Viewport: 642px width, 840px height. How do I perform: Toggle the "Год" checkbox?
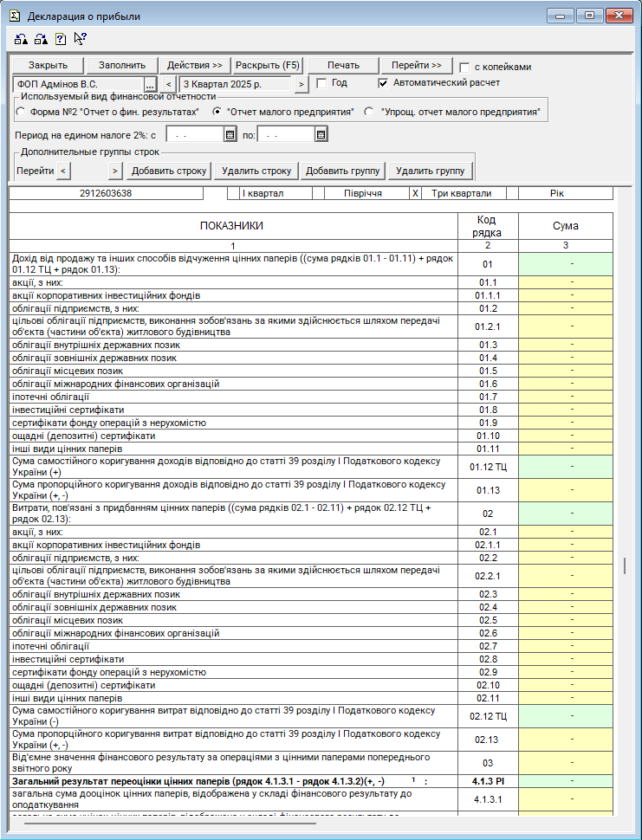[x=321, y=83]
